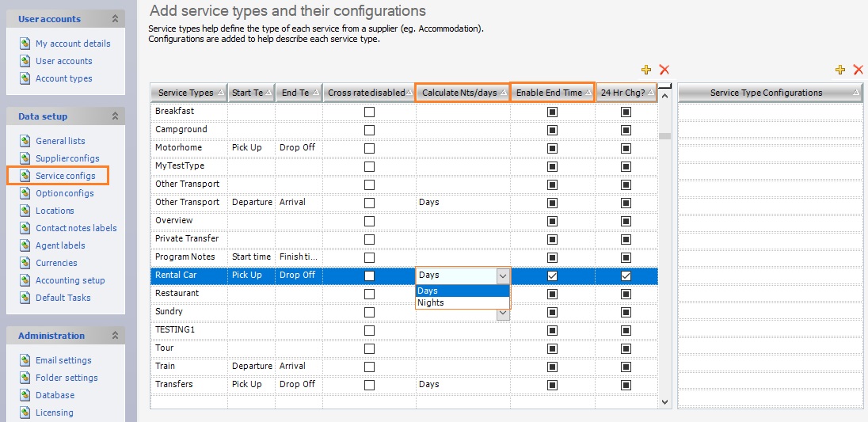Uncheck Enable End Time for Rental Car
Viewport: 868px width, 422px height.
552,276
